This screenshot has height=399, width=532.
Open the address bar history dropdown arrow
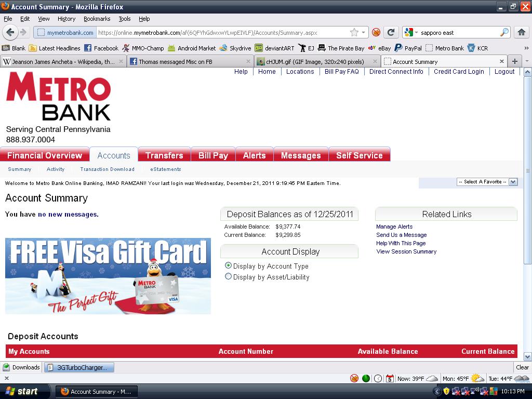click(363, 33)
